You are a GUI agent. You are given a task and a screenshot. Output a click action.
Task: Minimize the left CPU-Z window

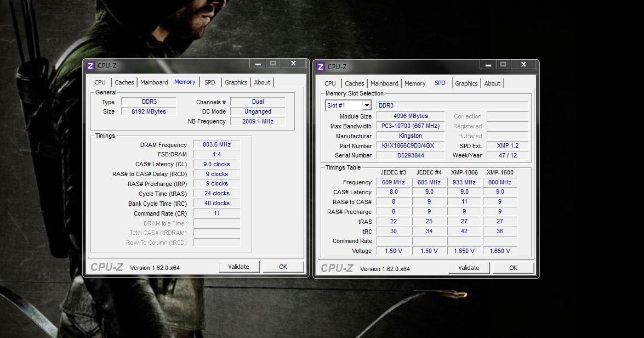258,64
